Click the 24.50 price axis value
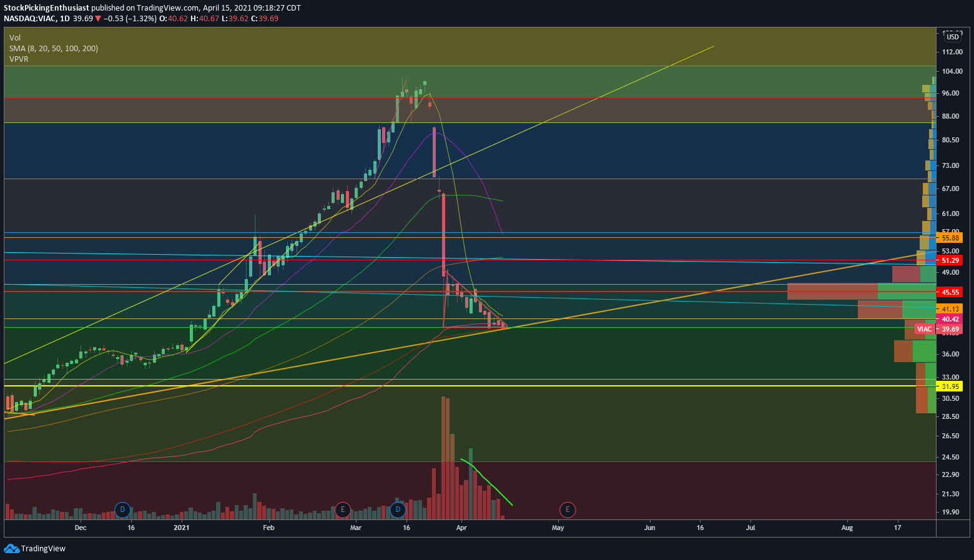 tap(950, 457)
